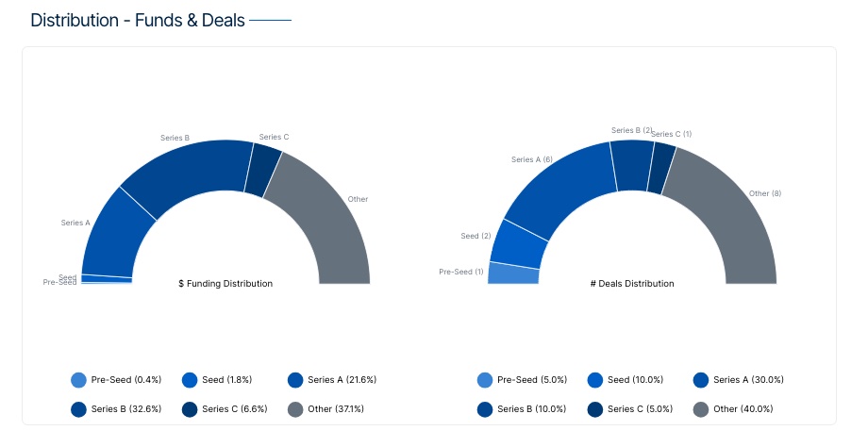
Task: Click Other (37.1%) gray legend circle
Action: click(296, 409)
